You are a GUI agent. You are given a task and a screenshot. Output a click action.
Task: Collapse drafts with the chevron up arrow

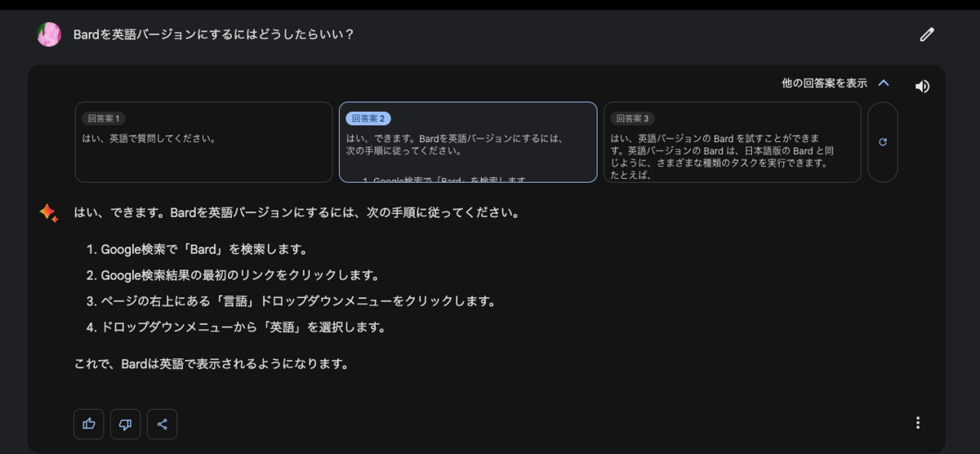point(883,82)
